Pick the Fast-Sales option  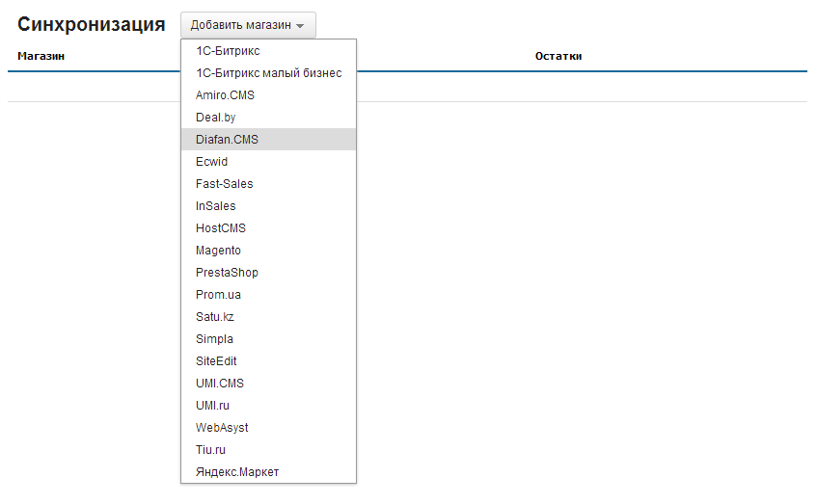coord(268,184)
